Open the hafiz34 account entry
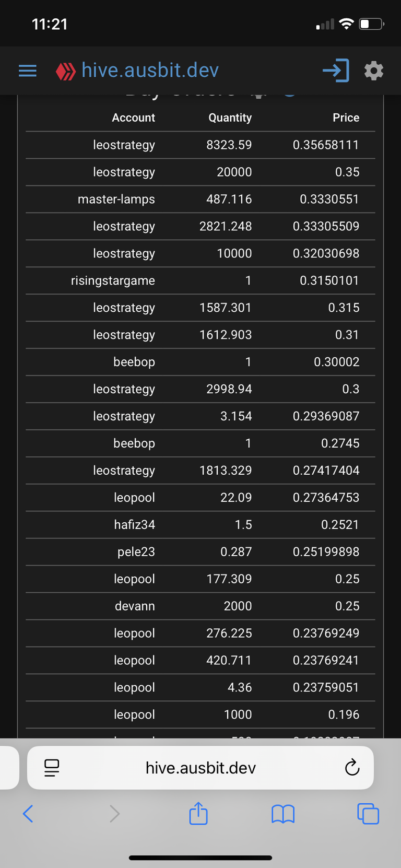401x868 pixels. coord(135,524)
